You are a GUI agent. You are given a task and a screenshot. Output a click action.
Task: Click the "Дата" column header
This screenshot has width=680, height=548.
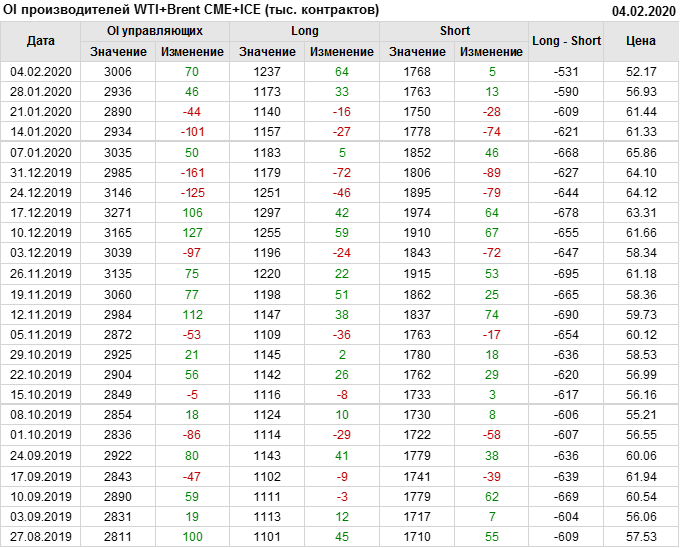(x=41, y=41)
